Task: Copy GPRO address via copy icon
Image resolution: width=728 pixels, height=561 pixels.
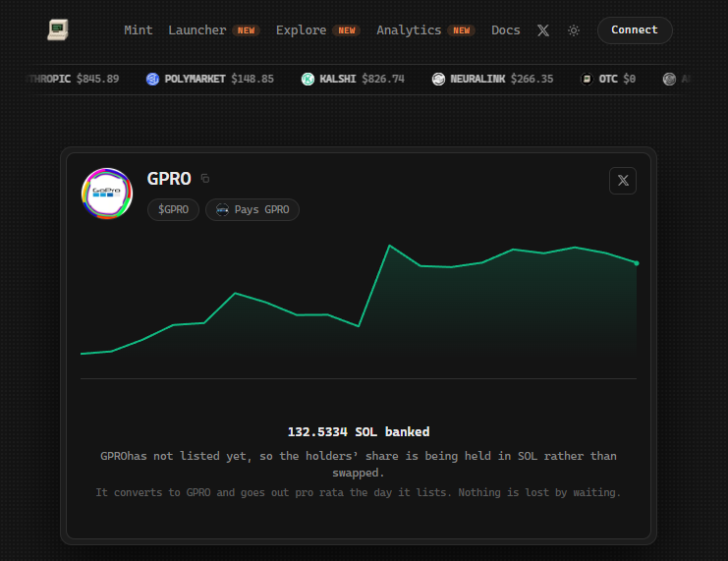Action: [205, 179]
